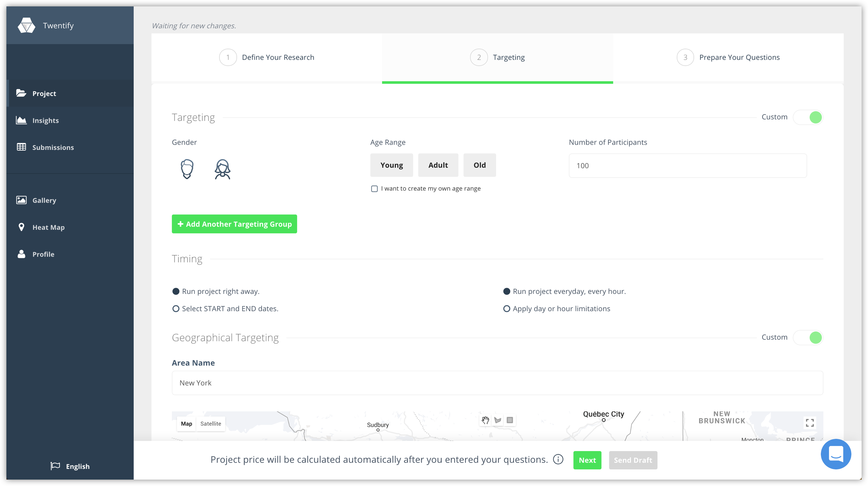Viewport: 868px width, 486px height.
Task: Toggle the Adult age range
Action: 438,165
